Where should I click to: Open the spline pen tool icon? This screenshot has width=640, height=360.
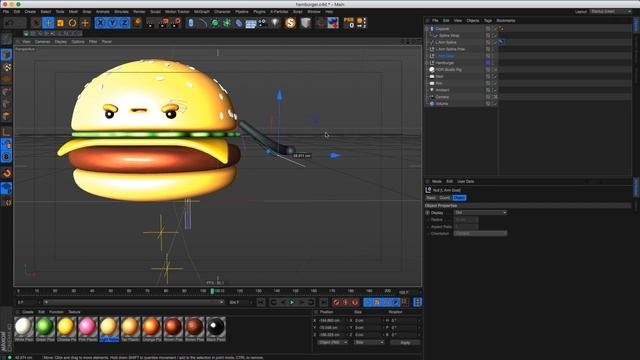click(x=203, y=23)
